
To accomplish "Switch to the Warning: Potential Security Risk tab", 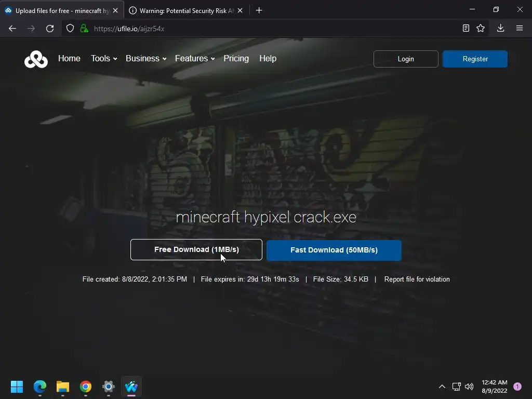I will [x=186, y=10].
